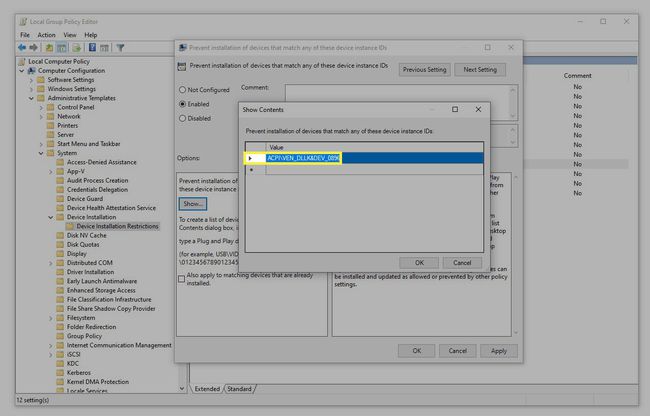Collapse the Computer Configuration node
Viewport: 650px width, 416px height.
click(x=22, y=71)
